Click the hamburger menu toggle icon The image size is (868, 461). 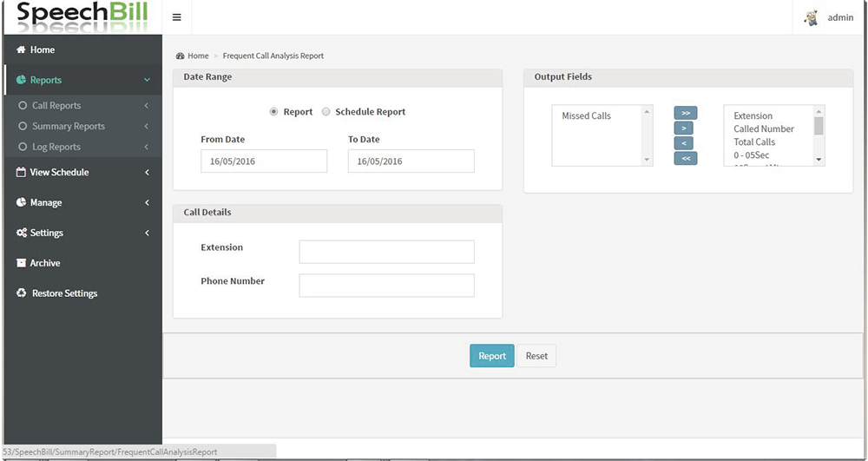177,17
